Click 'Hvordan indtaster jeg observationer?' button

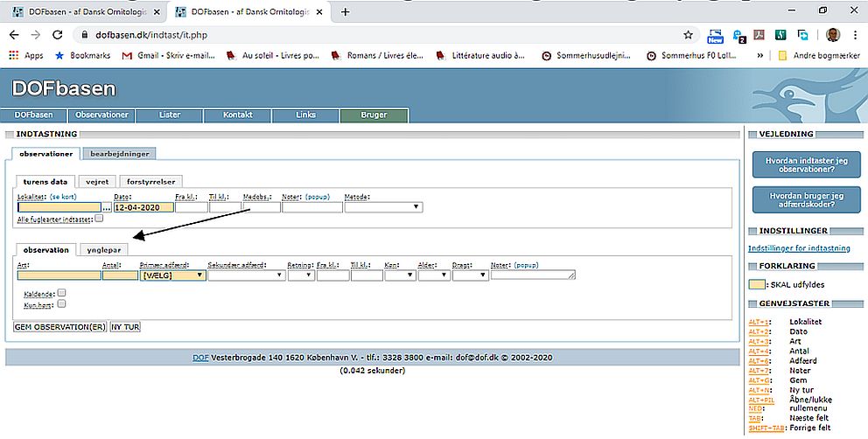pyautogui.click(x=806, y=165)
